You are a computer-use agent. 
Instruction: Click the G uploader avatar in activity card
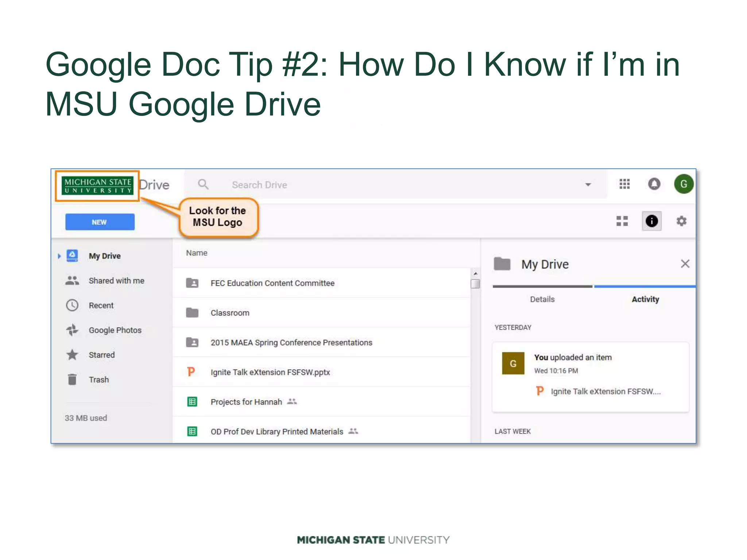[513, 363]
